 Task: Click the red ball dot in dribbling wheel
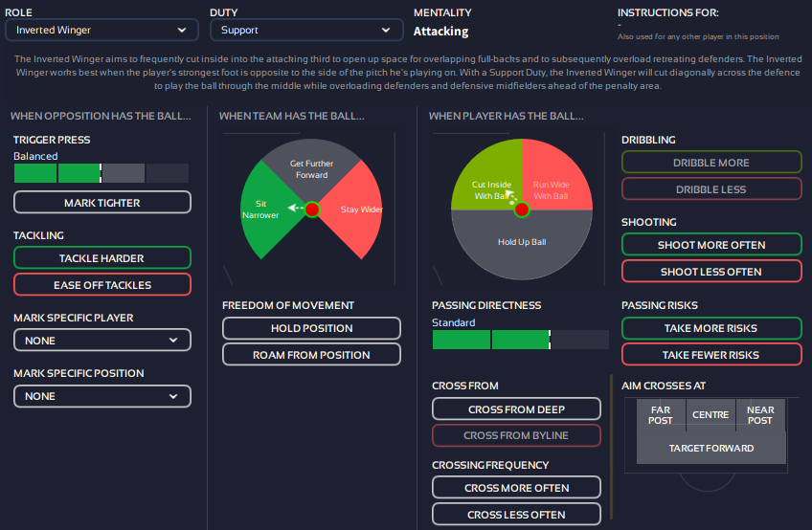click(x=522, y=210)
